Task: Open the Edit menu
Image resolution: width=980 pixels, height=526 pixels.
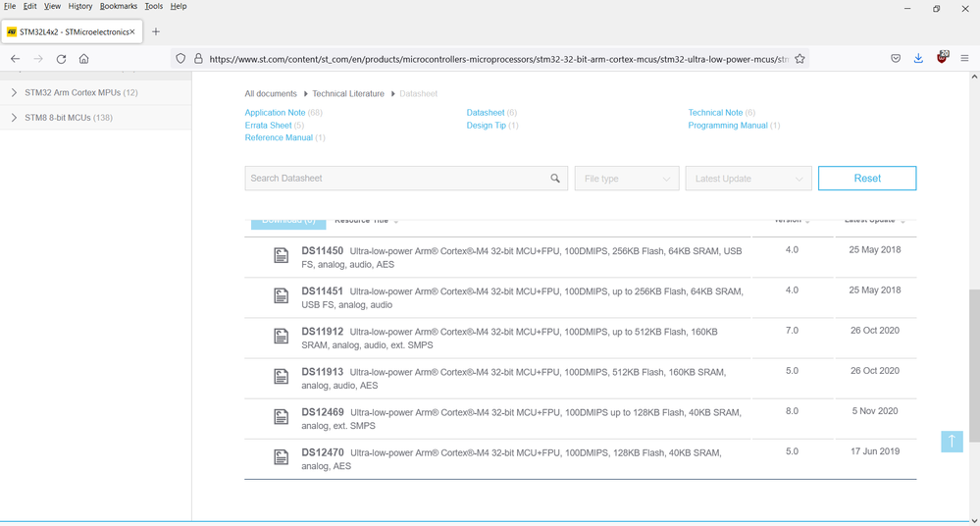Action: click(30, 6)
